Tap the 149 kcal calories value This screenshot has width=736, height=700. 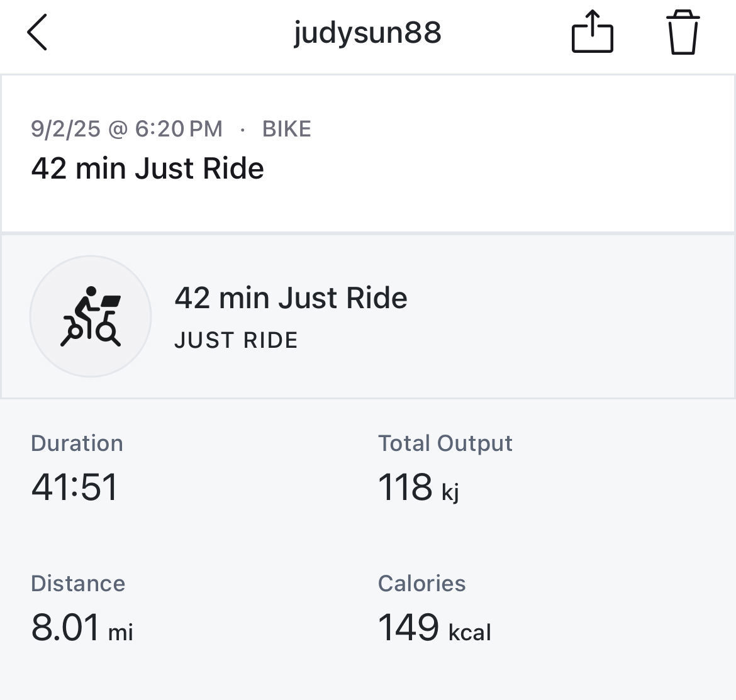(x=435, y=627)
